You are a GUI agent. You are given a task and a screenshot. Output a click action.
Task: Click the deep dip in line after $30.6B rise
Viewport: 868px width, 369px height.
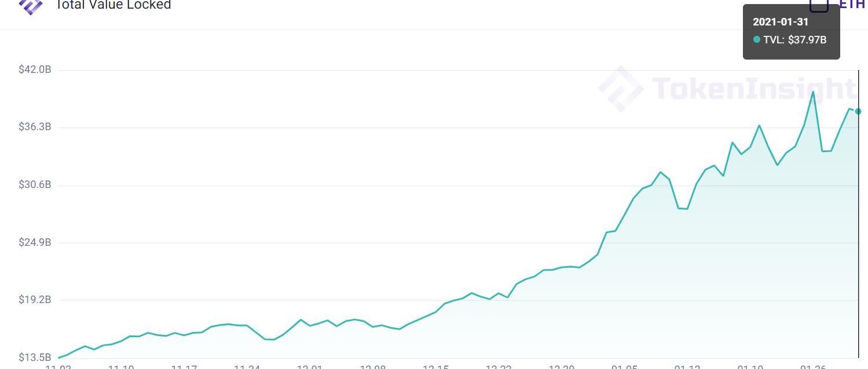683,208
